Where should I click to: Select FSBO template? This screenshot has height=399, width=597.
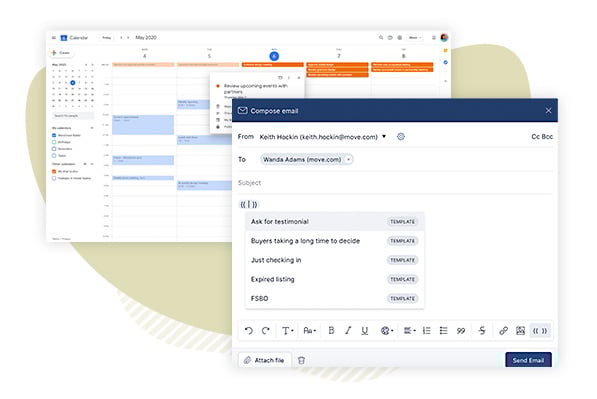pyautogui.click(x=334, y=298)
